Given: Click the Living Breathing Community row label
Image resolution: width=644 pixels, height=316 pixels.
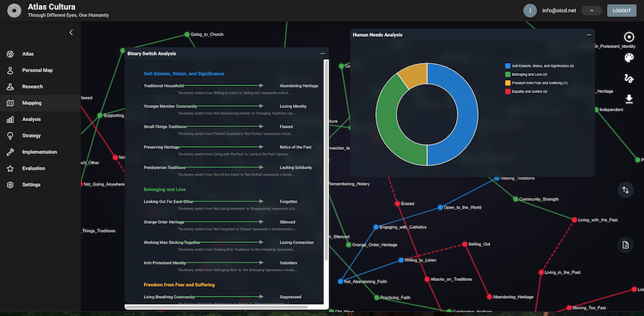Looking at the screenshot, I should [x=169, y=297].
